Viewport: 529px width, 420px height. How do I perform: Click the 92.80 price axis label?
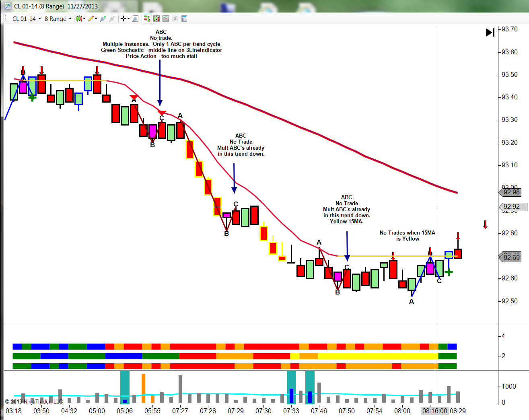coord(510,233)
